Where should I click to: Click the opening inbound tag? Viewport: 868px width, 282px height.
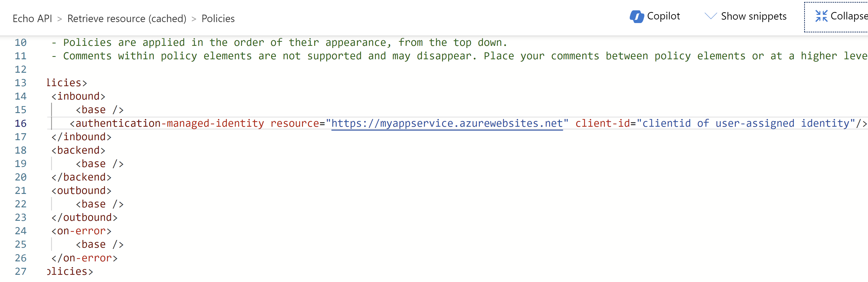coord(78,96)
